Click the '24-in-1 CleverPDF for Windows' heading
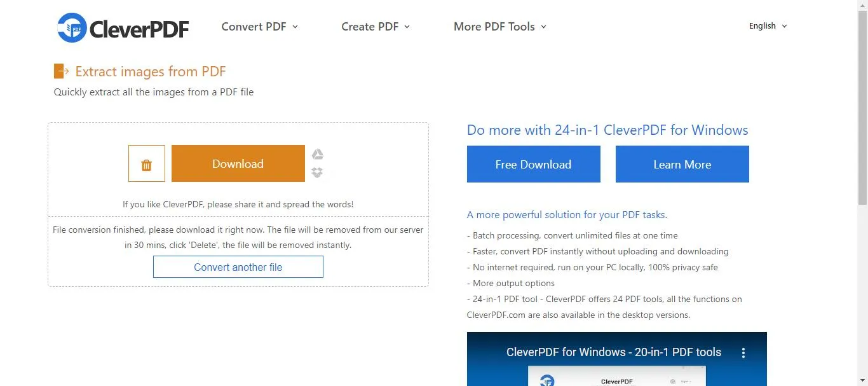 tap(607, 130)
